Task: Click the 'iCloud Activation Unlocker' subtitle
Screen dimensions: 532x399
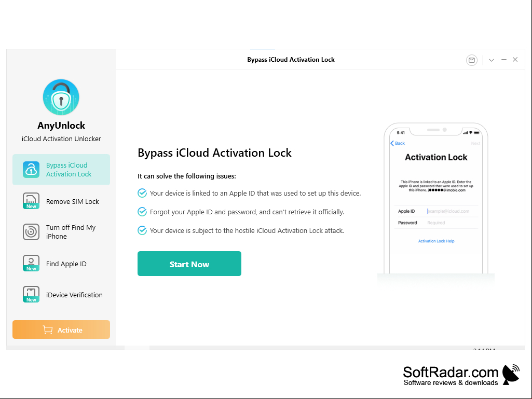Action: click(61, 139)
